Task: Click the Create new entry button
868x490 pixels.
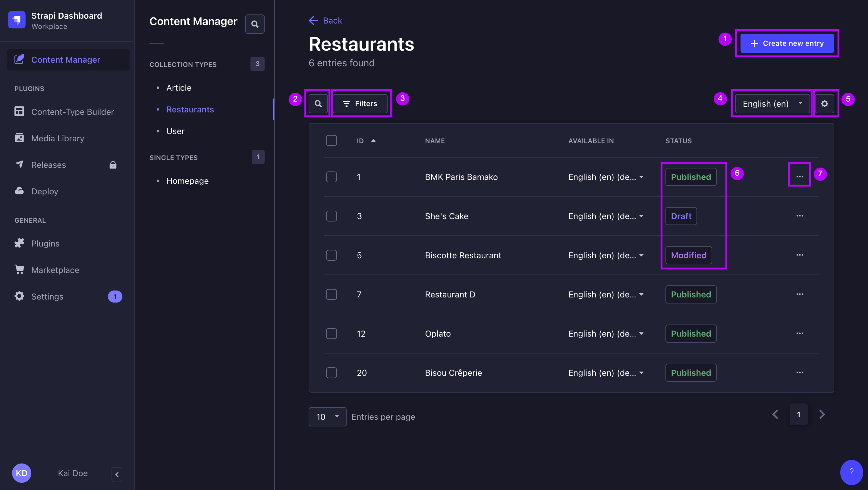Action: click(787, 43)
